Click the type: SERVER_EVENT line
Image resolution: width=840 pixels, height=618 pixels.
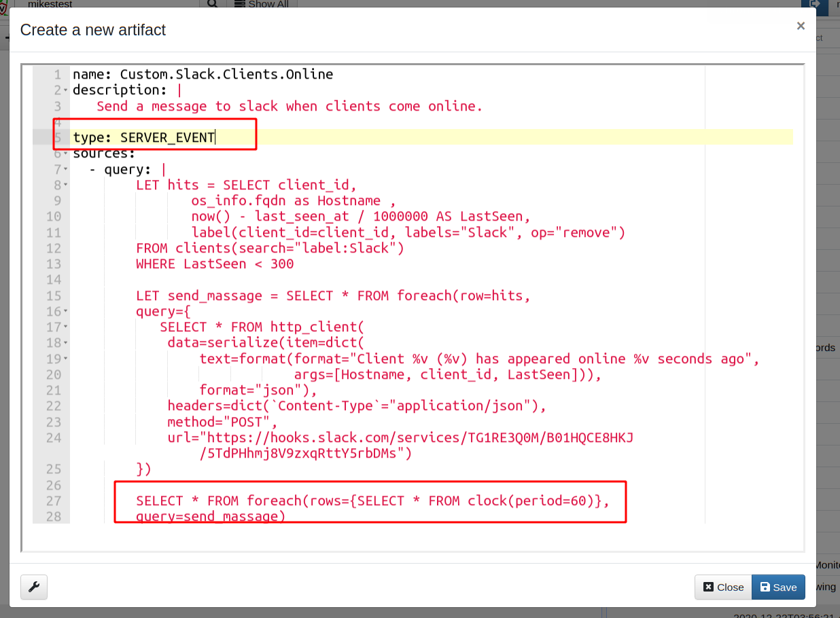[144, 137]
